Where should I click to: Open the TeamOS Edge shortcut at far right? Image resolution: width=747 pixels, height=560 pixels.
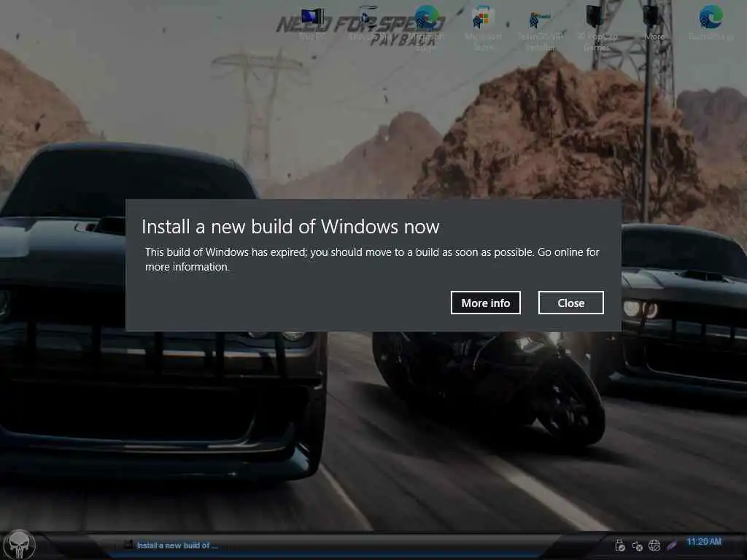[711, 24]
